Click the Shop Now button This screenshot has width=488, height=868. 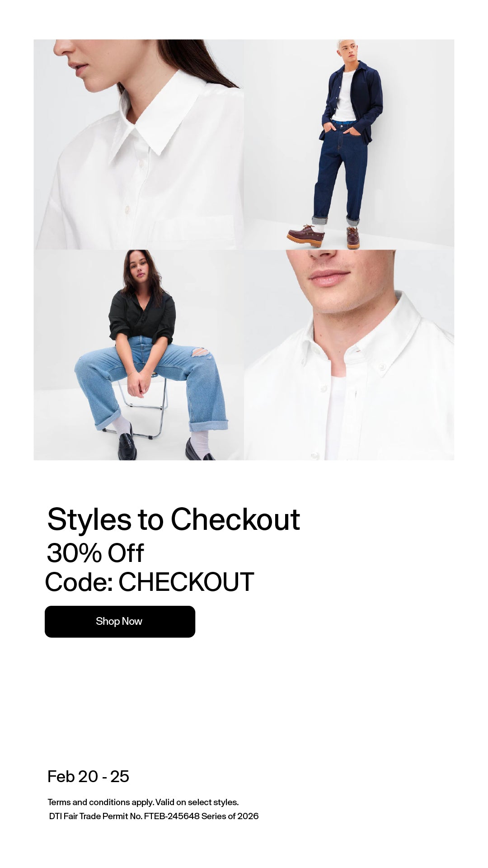[x=120, y=622]
